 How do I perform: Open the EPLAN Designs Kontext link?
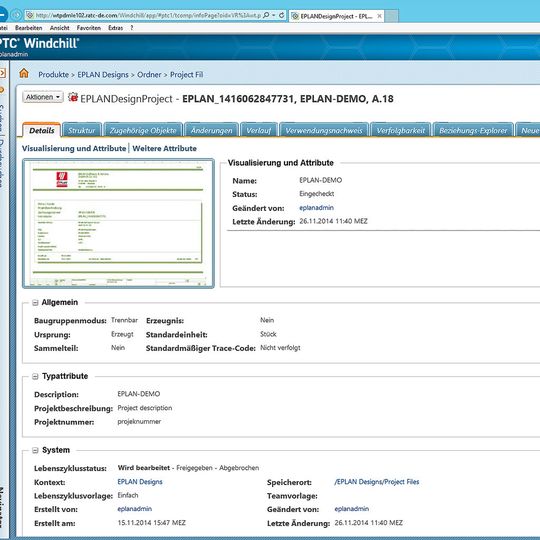[x=140, y=481]
